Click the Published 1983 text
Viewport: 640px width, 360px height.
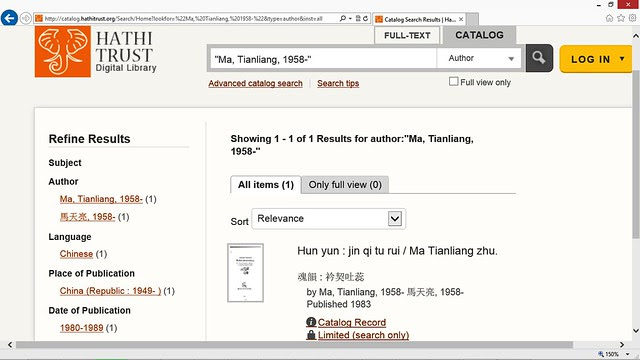pyautogui.click(x=339, y=304)
